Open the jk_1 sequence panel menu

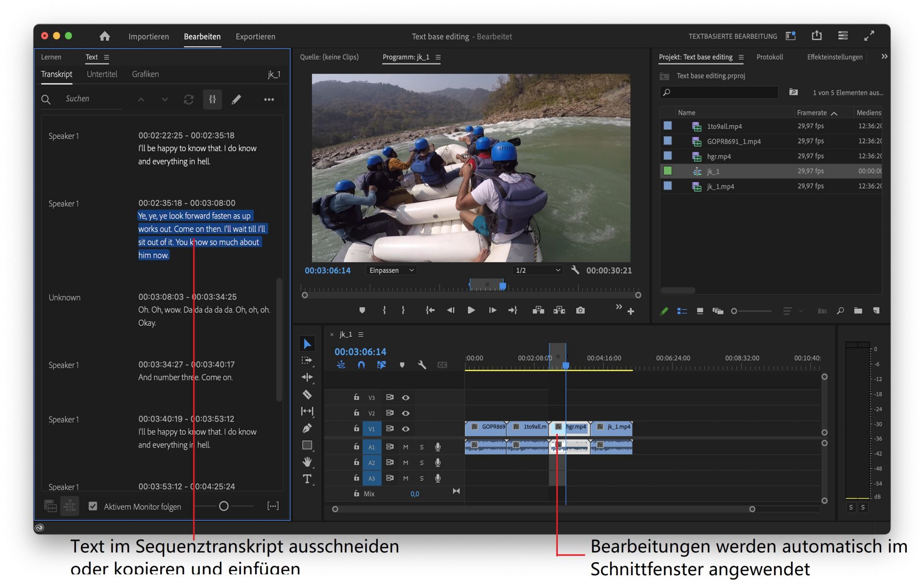pyautogui.click(x=360, y=334)
